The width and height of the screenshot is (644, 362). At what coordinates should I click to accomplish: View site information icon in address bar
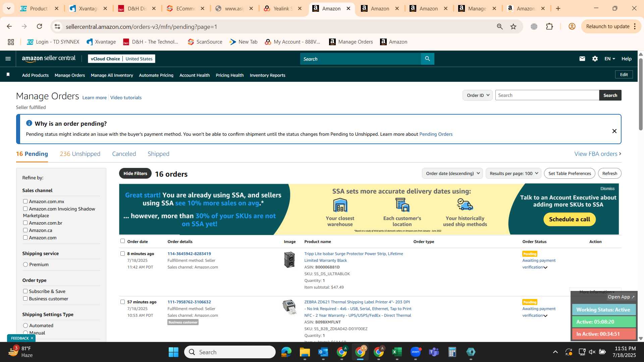(57, 26)
